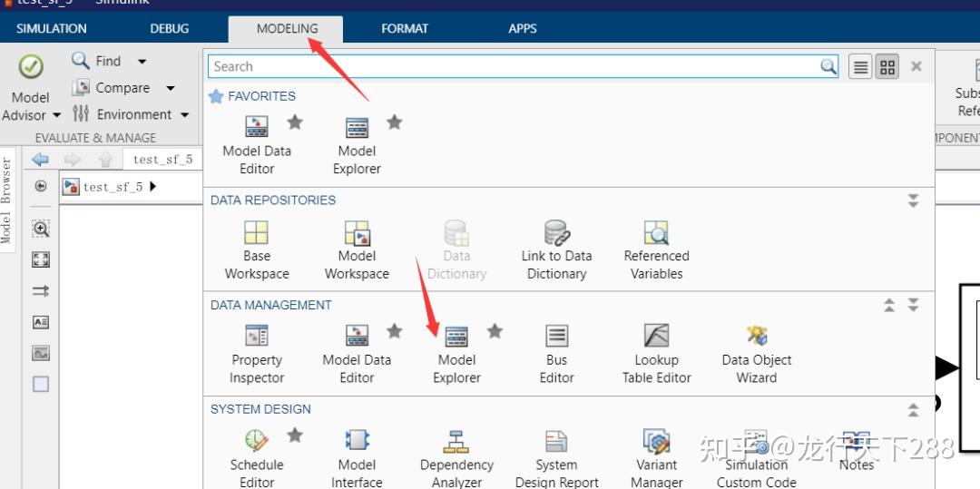Click Environment button

122,115
